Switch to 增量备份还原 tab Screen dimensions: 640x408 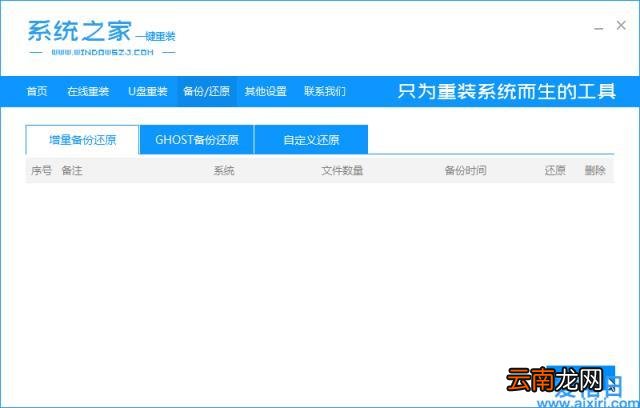tap(82, 140)
